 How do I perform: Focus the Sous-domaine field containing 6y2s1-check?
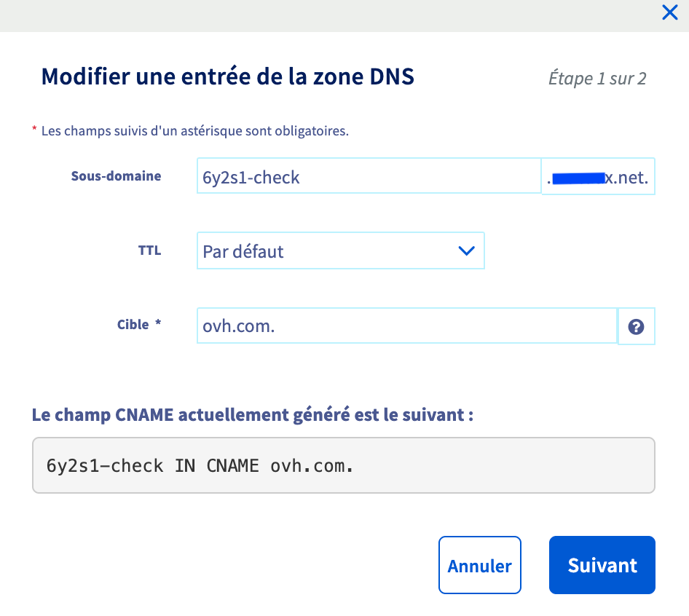point(369,176)
